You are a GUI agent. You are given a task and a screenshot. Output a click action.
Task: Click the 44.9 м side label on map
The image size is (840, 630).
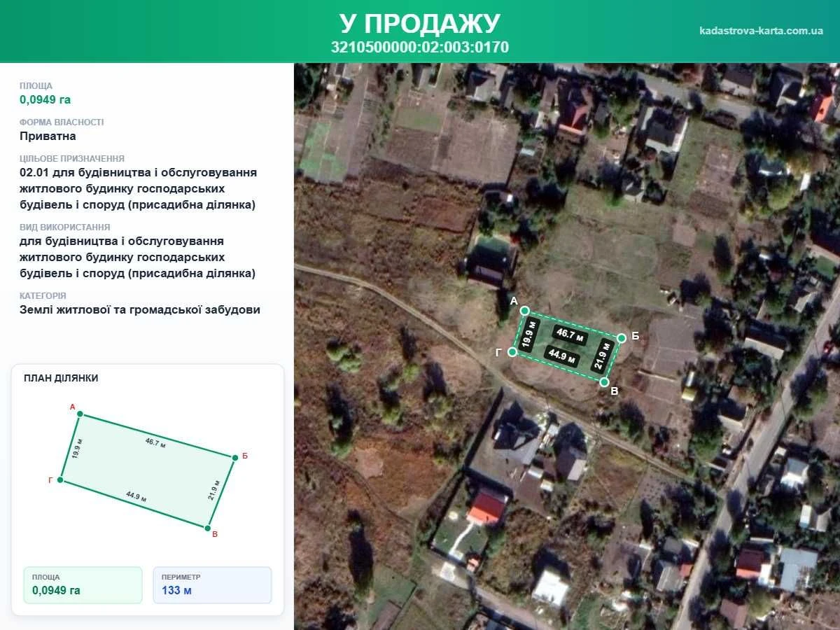click(562, 357)
